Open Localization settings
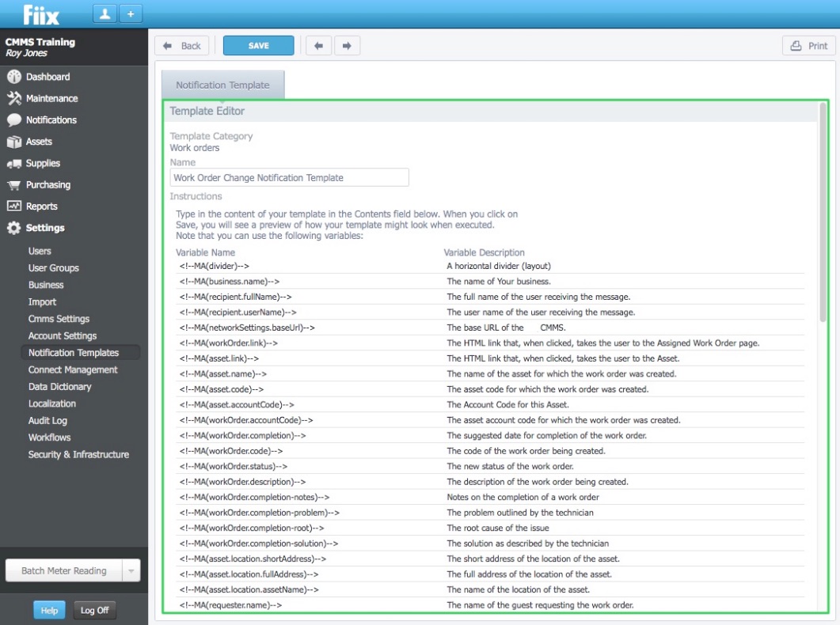 coord(52,403)
